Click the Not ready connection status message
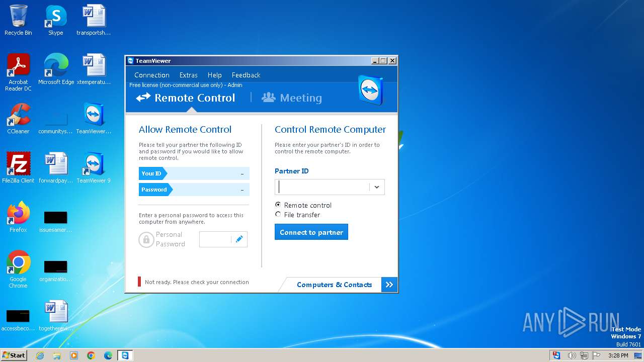The height and width of the screenshot is (362, 644). [x=197, y=282]
